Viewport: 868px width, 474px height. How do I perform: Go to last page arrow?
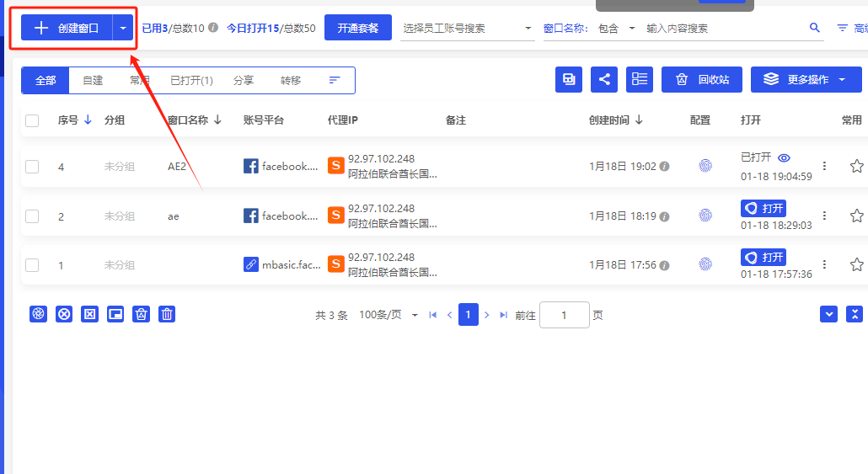click(503, 315)
